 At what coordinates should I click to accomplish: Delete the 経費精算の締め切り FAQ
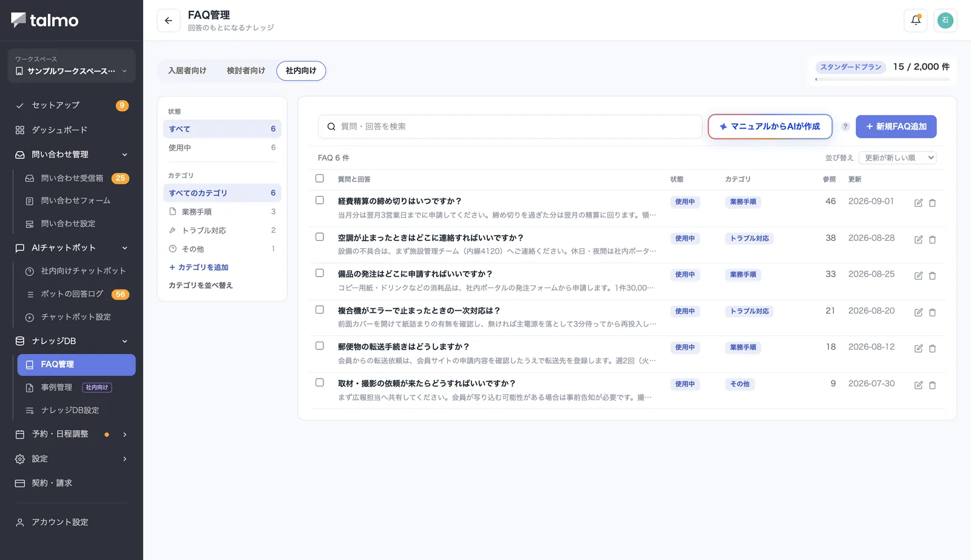coord(932,203)
